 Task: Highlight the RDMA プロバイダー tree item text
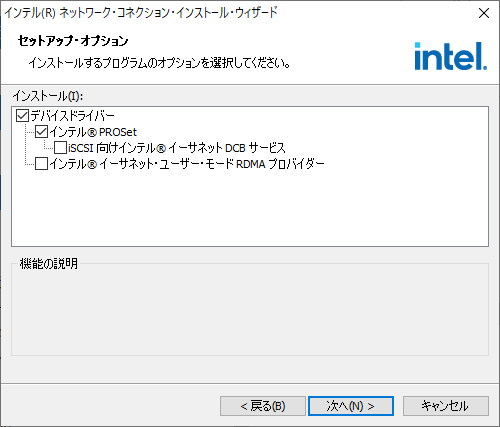click(x=187, y=164)
